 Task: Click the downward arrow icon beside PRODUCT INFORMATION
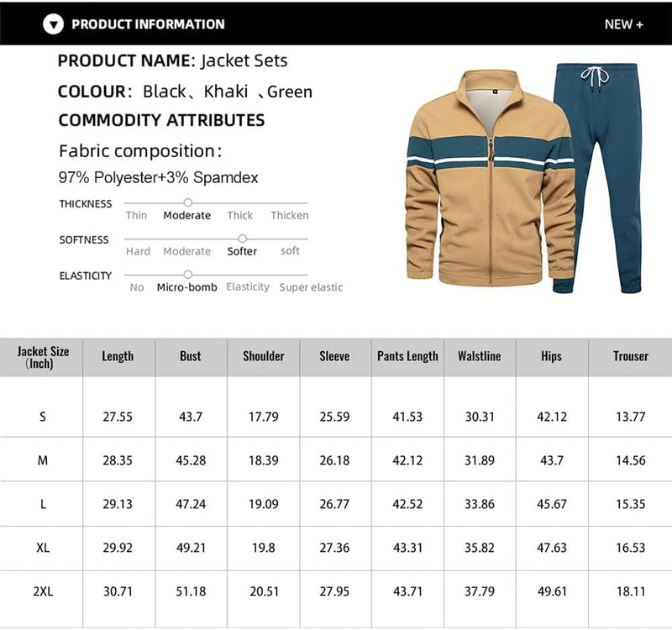pyautogui.click(x=52, y=24)
